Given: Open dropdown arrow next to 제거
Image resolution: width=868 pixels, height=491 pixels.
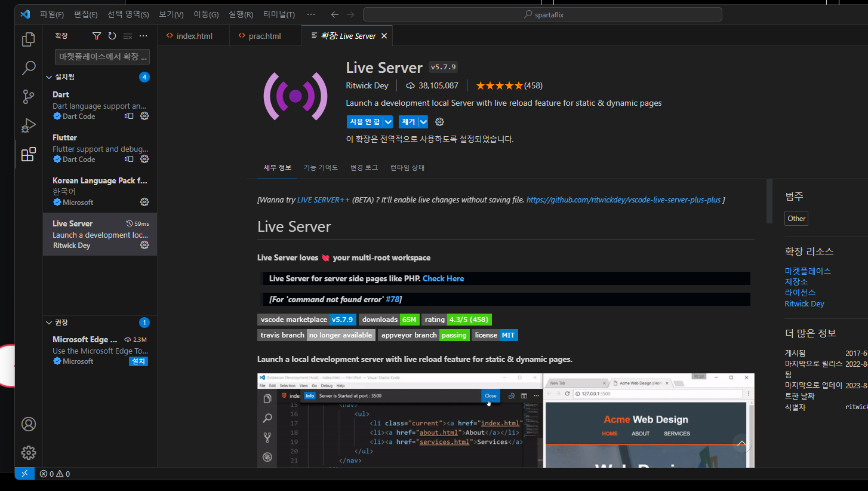Looking at the screenshot, I should click(423, 122).
